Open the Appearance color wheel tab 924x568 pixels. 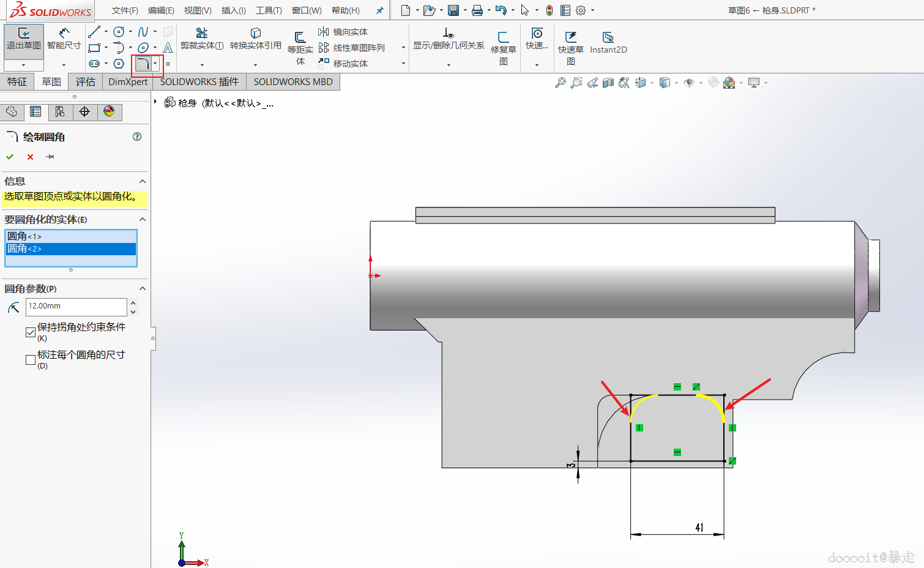coord(109,111)
